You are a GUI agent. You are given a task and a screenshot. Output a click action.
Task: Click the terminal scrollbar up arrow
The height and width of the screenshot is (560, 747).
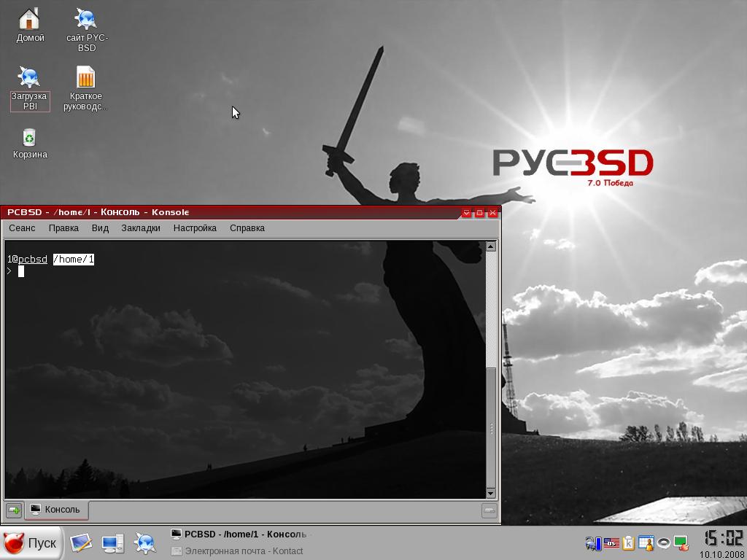click(x=491, y=246)
